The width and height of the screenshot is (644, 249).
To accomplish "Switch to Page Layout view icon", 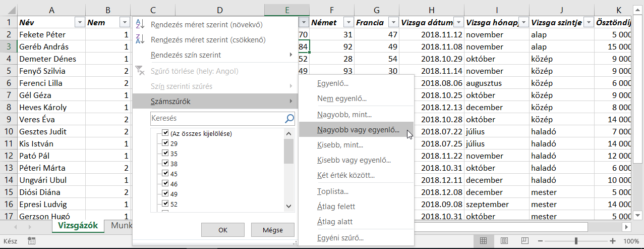I will pos(504,241).
